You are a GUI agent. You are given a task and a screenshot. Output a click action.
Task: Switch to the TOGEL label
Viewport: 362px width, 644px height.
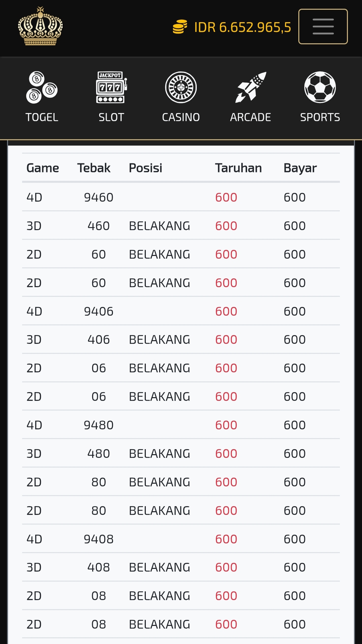pyautogui.click(x=42, y=117)
